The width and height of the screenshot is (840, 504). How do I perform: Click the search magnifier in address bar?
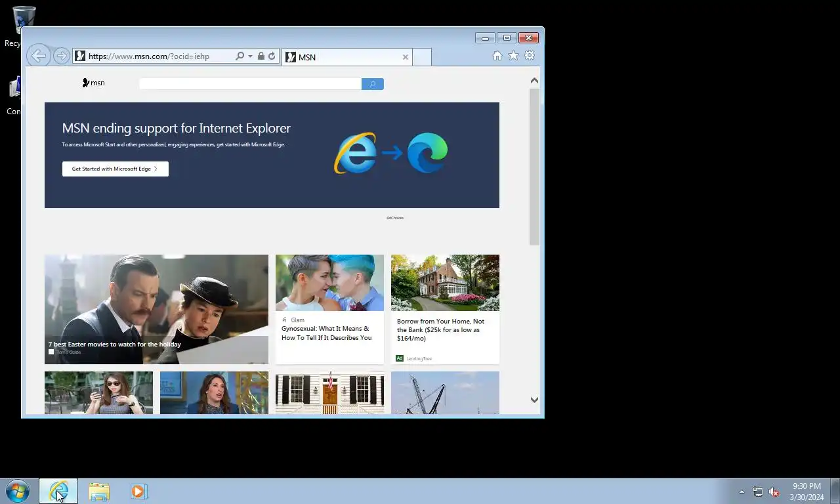[x=240, y=56]
